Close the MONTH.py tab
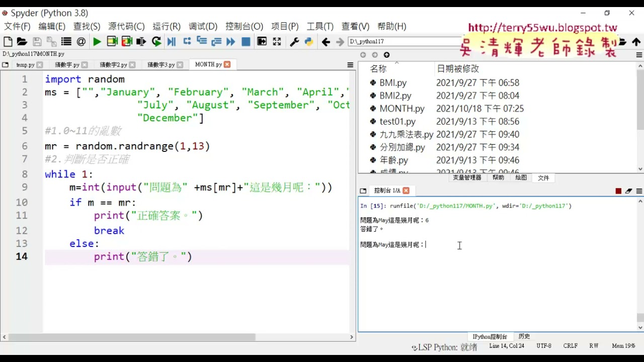The width and height of the screenshot is (644, 362). point(227,64)
